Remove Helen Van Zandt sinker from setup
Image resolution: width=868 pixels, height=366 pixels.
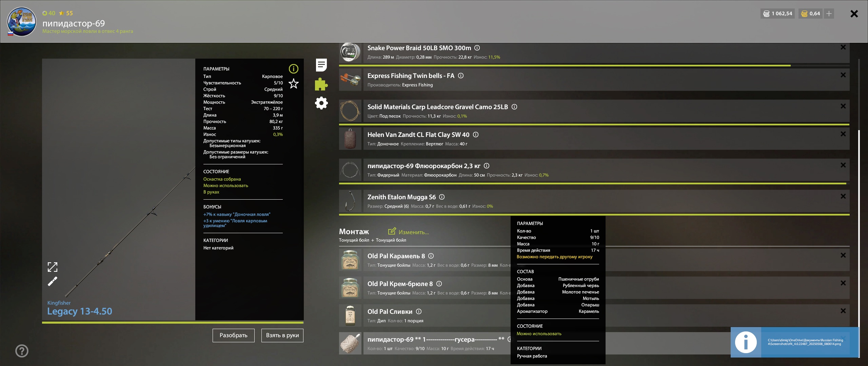[x=843, y=134]
